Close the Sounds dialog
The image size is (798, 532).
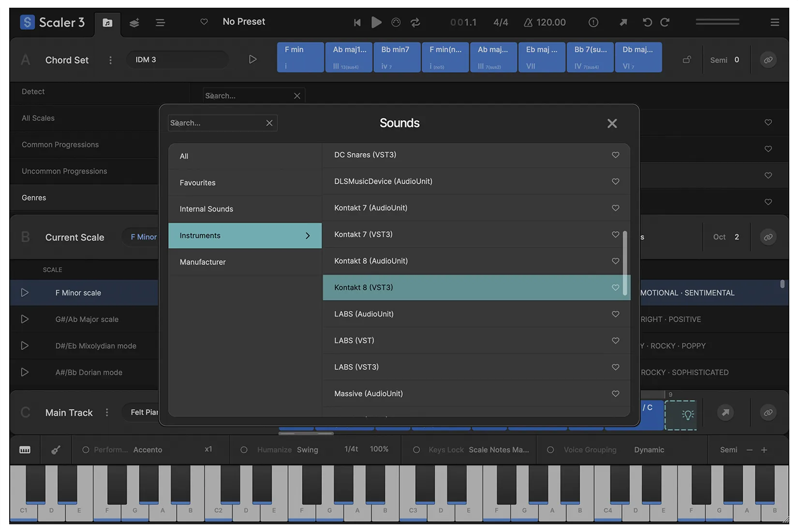pos(612,124)
